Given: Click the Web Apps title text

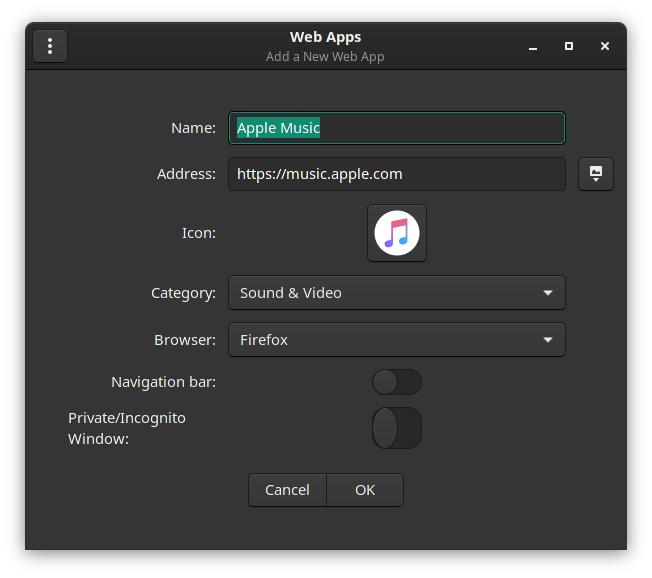Looking at the screenshot, I should click(326, 37).
